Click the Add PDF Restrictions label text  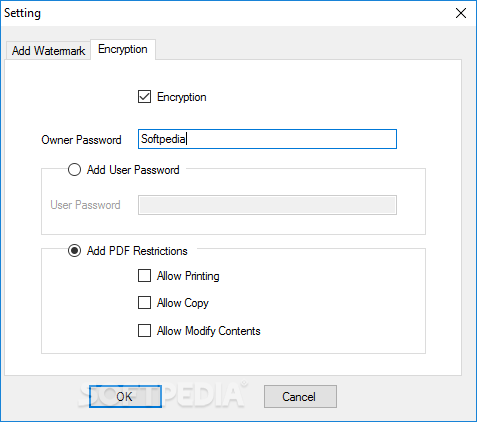137,251
